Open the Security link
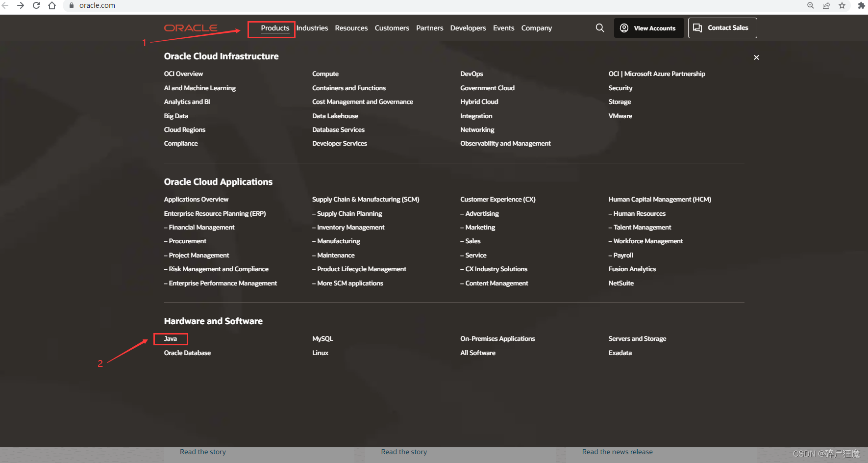This screenshot has width=868, height=463. coord(620,88)
